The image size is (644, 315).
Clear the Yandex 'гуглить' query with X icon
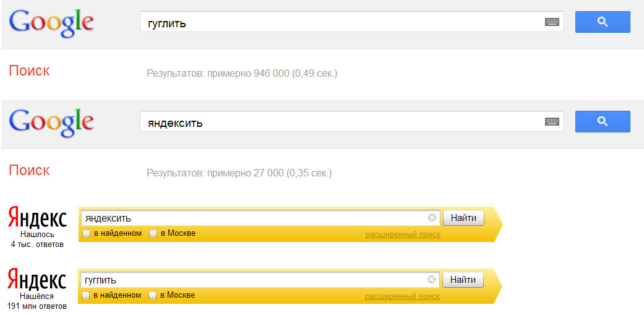click(431, 280)
